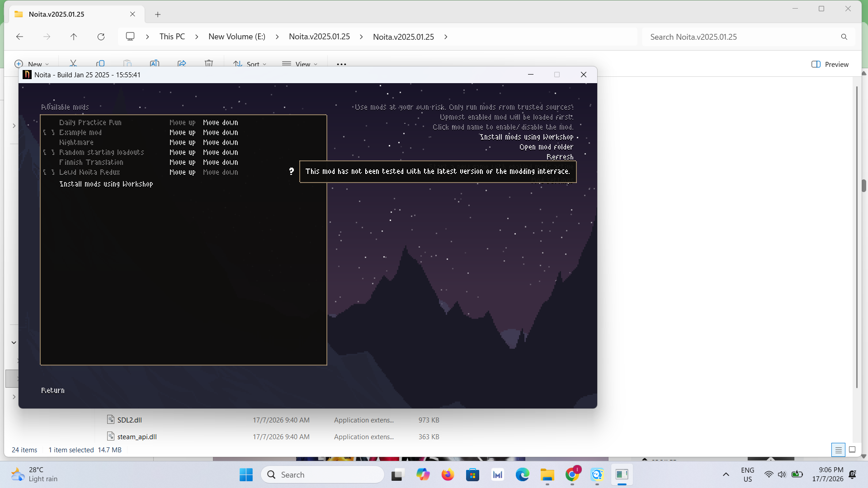Click the ENG US language indicator
The height and width of the screenshot is (488, 868).
click(x=748, y=474)
